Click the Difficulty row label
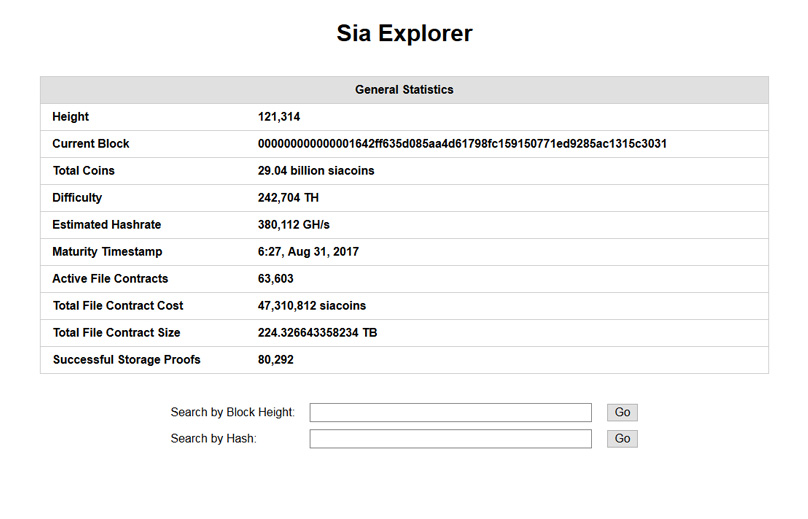808x519 pixels. click(x=77, y=198)
